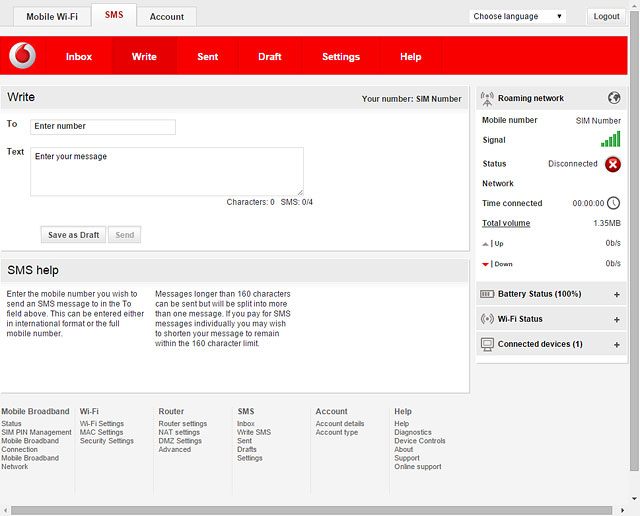Screen dimensions: 640x516
Task: Click the Logout button
Action: click(x=606, y=16)
